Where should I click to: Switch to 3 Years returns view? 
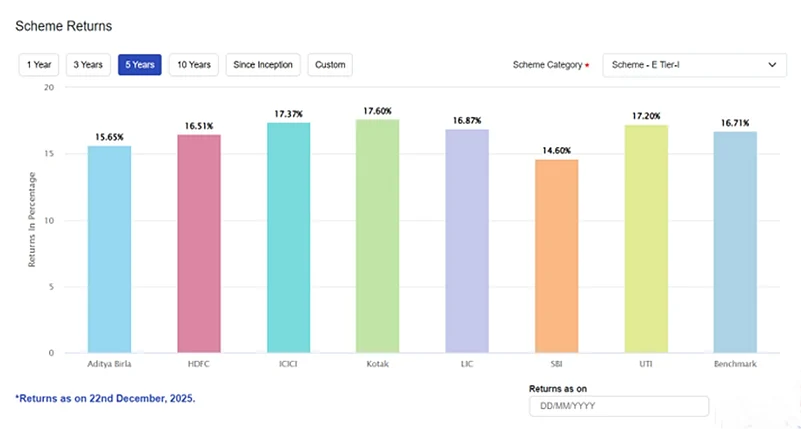[89, 65]
